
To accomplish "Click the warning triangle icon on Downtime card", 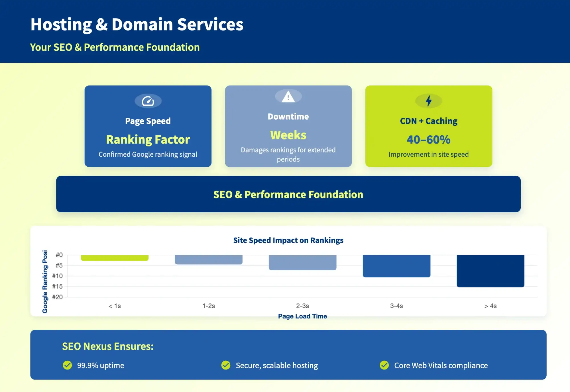I will tap(288, 97).
